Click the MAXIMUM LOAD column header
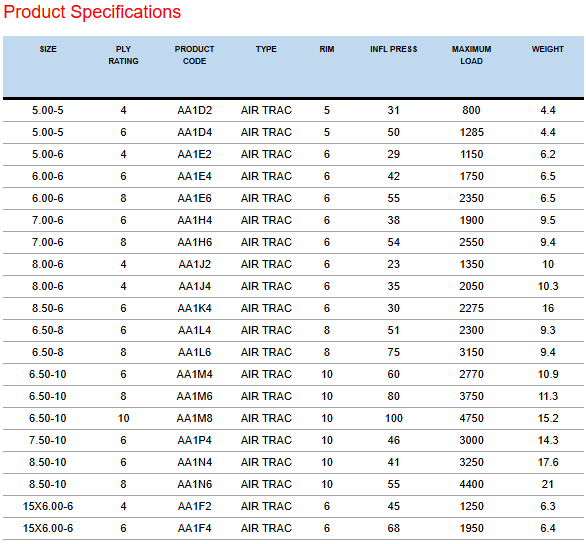 pyautogui.click(x=471, y=55)
